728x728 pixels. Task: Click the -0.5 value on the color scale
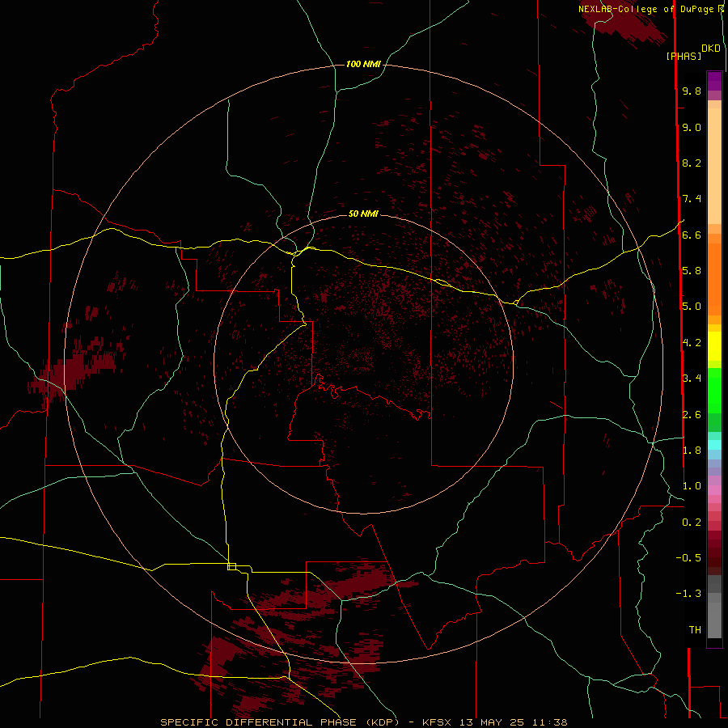[688, 558]
